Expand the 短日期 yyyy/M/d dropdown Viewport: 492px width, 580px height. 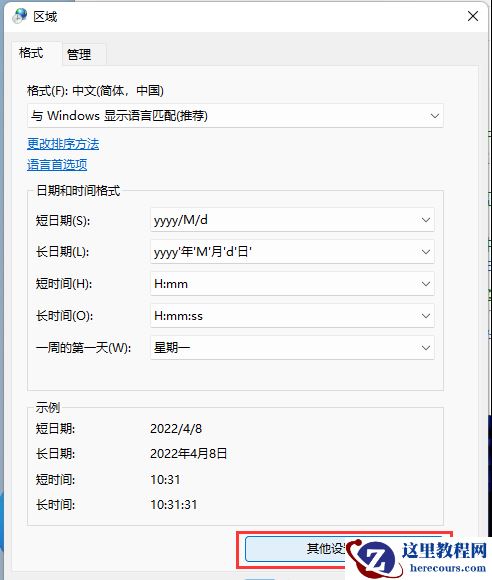(x=292, y=220)
